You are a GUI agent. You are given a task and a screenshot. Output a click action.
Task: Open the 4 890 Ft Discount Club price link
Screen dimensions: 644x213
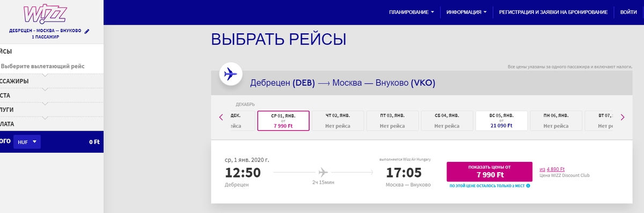(555, 169)
